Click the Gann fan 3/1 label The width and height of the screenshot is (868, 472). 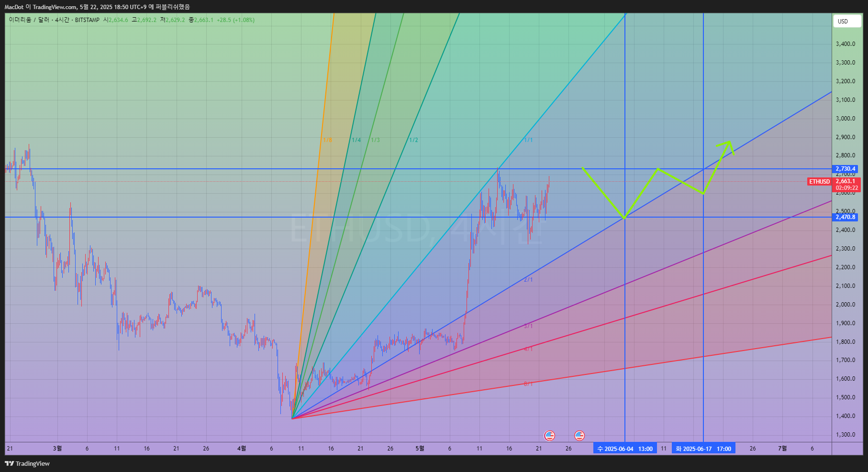click(528, 326)
